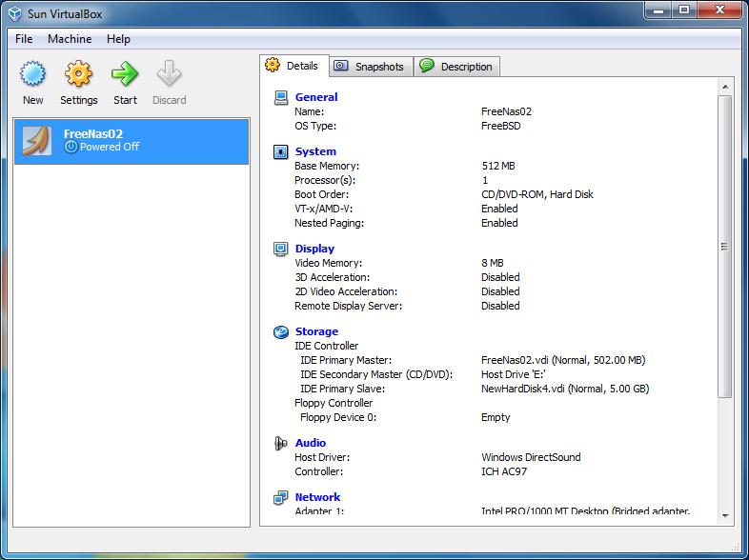Open Settings via the gear icon

point(78,74)
